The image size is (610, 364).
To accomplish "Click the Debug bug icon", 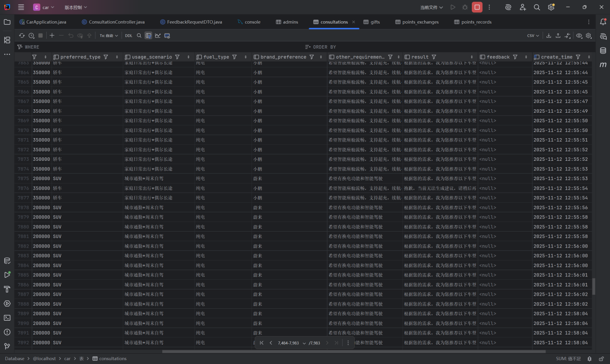I will 465,7.
